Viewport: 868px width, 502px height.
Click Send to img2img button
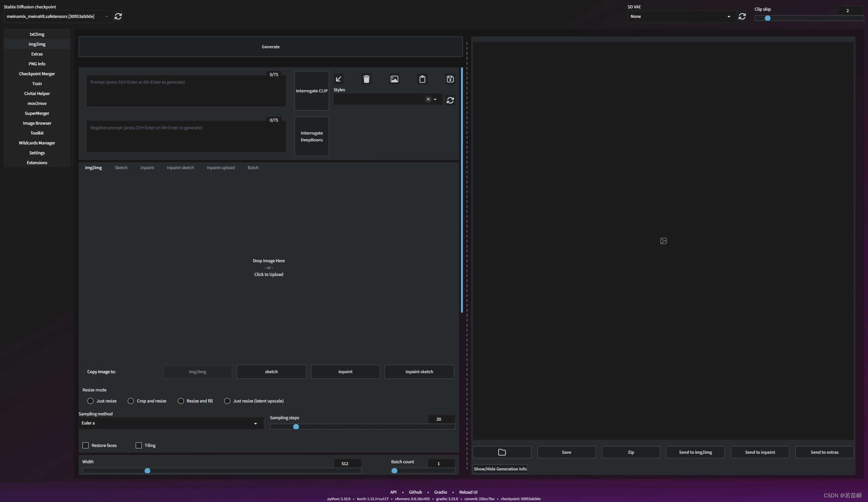point(695,452)
